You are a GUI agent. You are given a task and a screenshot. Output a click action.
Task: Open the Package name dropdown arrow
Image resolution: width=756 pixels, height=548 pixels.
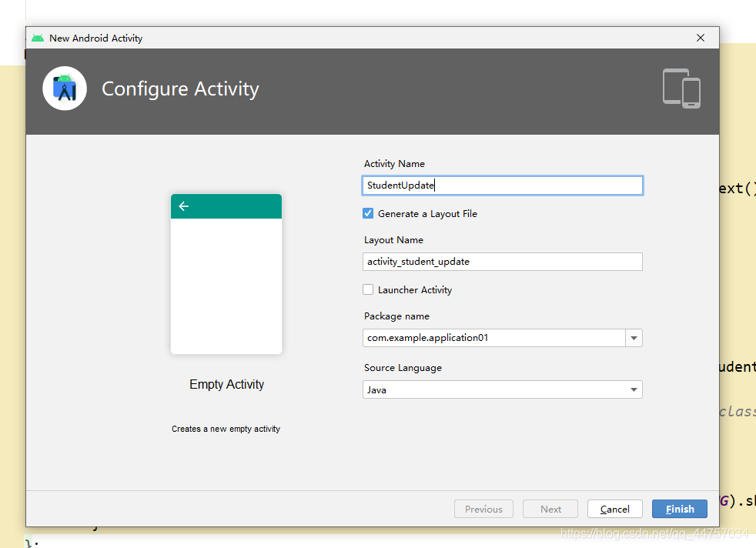634,338
